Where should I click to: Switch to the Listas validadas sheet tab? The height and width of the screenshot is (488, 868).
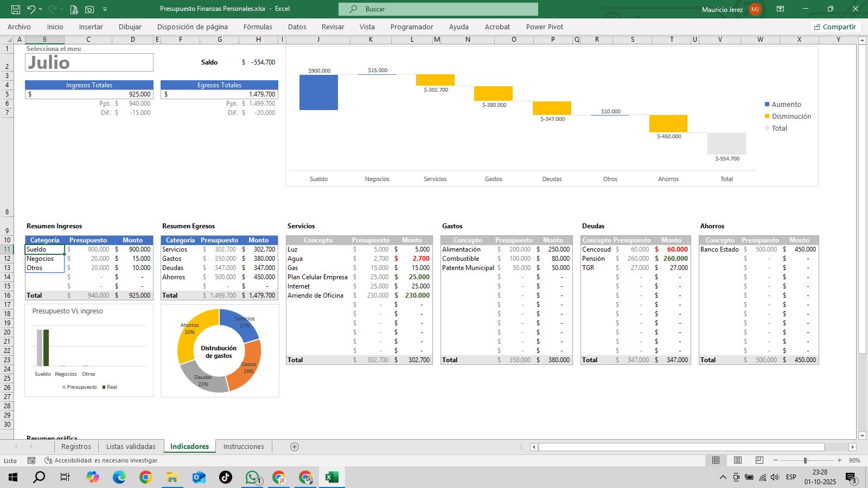[x=131, y=447]
